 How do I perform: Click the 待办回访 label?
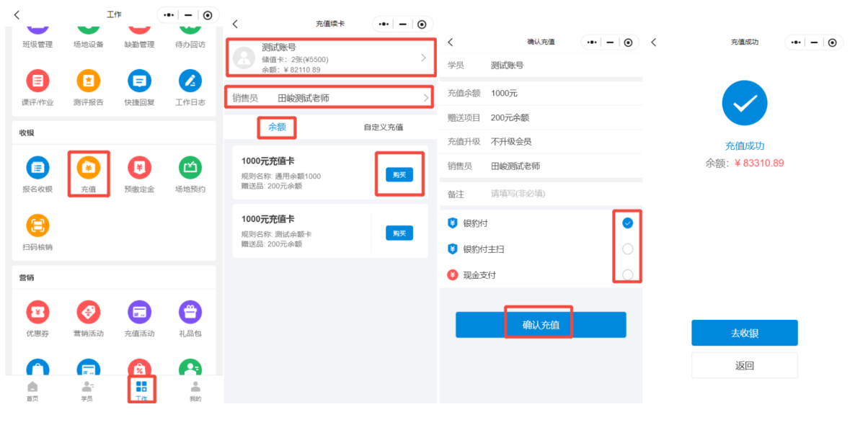coord(190,44)
